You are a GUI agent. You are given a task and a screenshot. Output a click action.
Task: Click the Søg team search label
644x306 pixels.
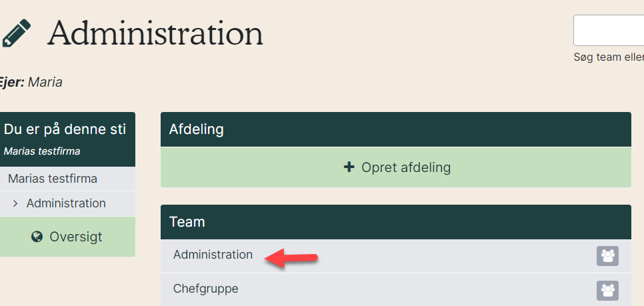click(609, 57)
